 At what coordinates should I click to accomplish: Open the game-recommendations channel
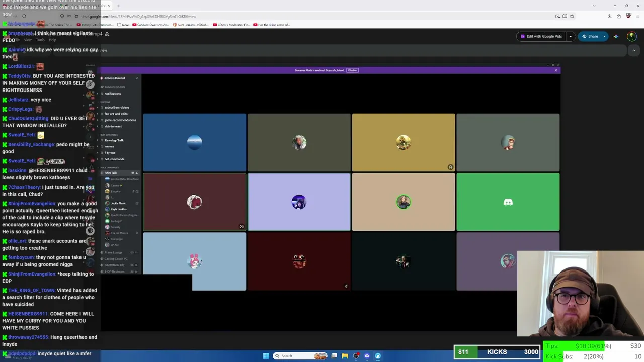[x=120, y=120]
